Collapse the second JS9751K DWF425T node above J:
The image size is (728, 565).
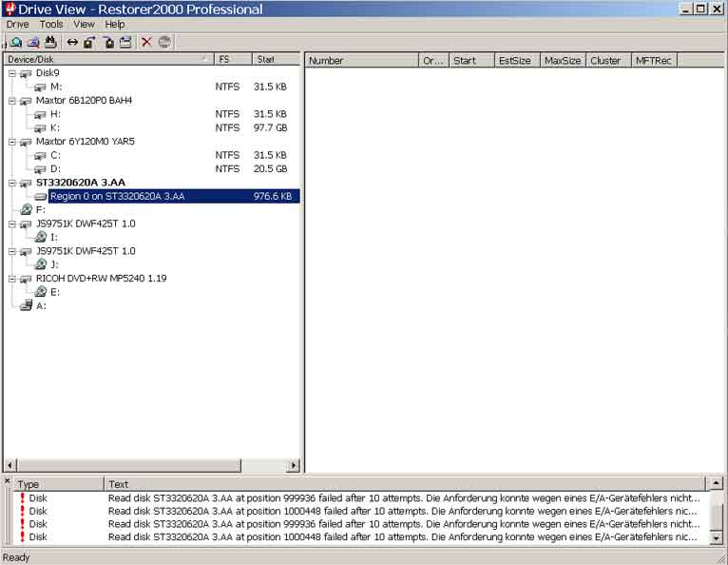[x=12, y=251]
